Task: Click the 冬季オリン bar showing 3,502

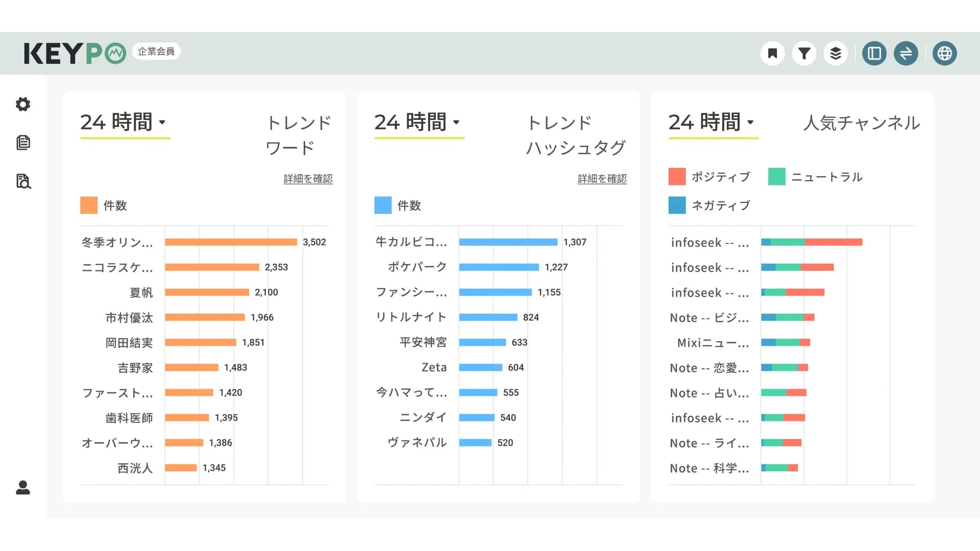Action: coord(230,242)
